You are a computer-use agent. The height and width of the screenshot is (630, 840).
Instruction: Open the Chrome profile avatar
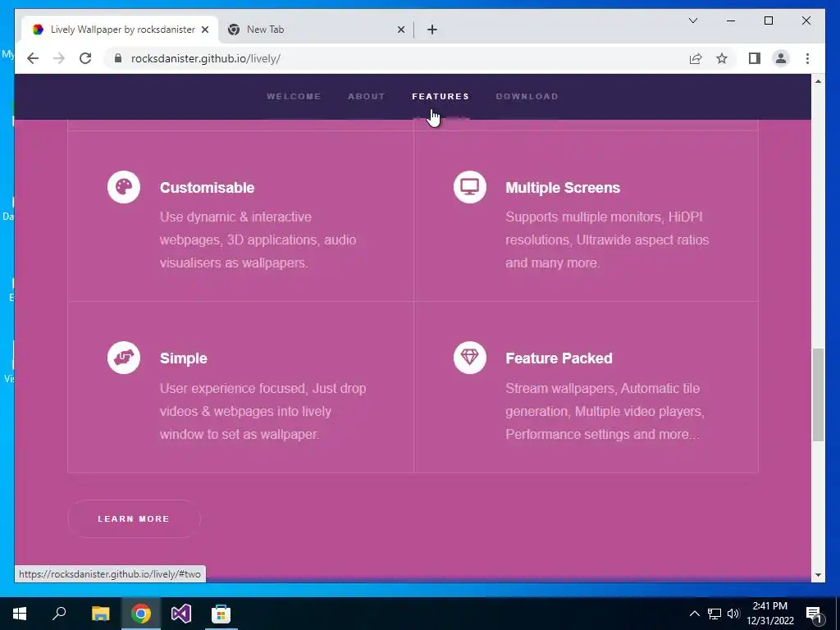pyautogui.click(x=781, y=58)
